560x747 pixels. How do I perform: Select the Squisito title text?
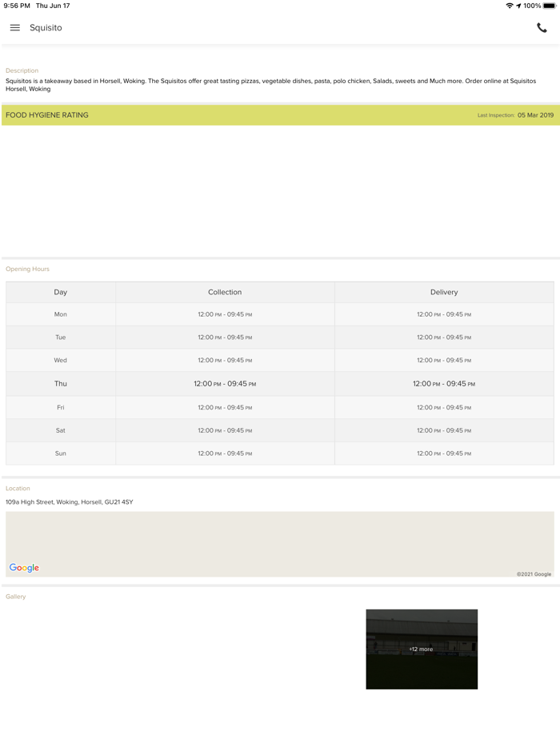tap(46, 28)
